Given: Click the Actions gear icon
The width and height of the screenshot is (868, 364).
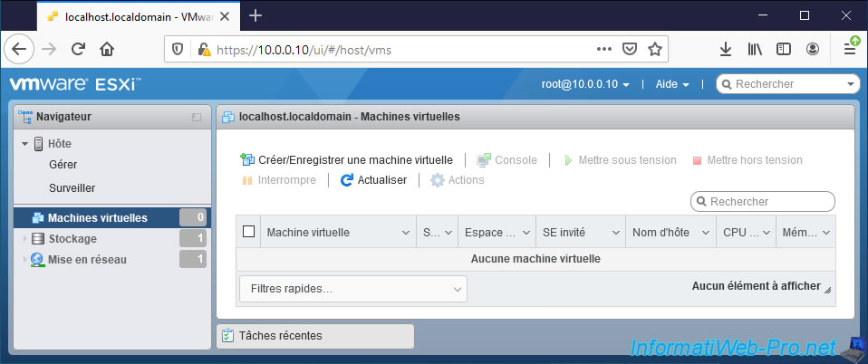Looking at the screenshot, I should pyautogui.click(x=438, y=180).
